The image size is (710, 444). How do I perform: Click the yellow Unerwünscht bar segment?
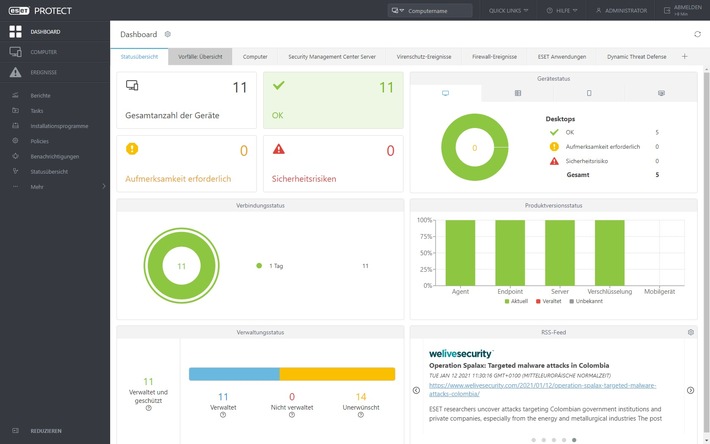(337, 374)
